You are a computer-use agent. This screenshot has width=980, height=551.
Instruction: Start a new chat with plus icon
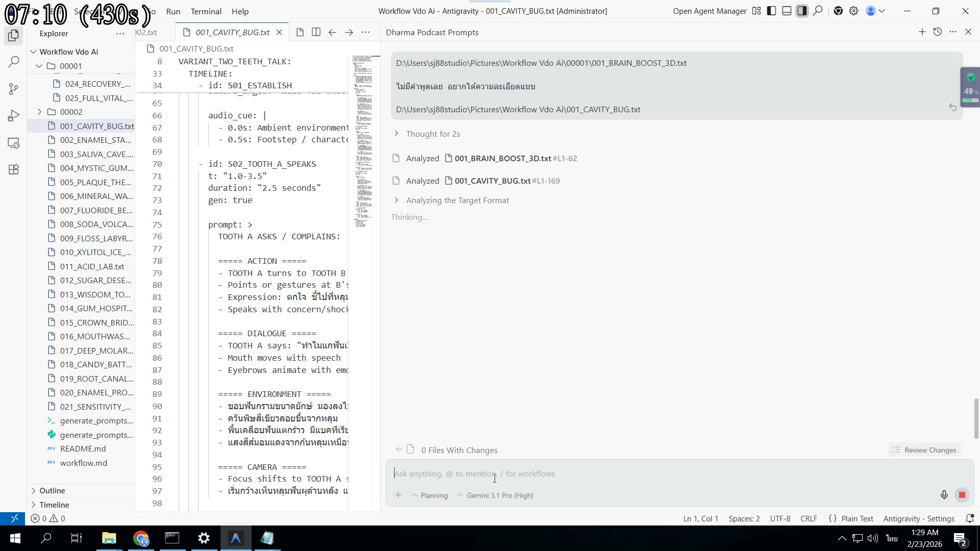(x=922, y=32)
